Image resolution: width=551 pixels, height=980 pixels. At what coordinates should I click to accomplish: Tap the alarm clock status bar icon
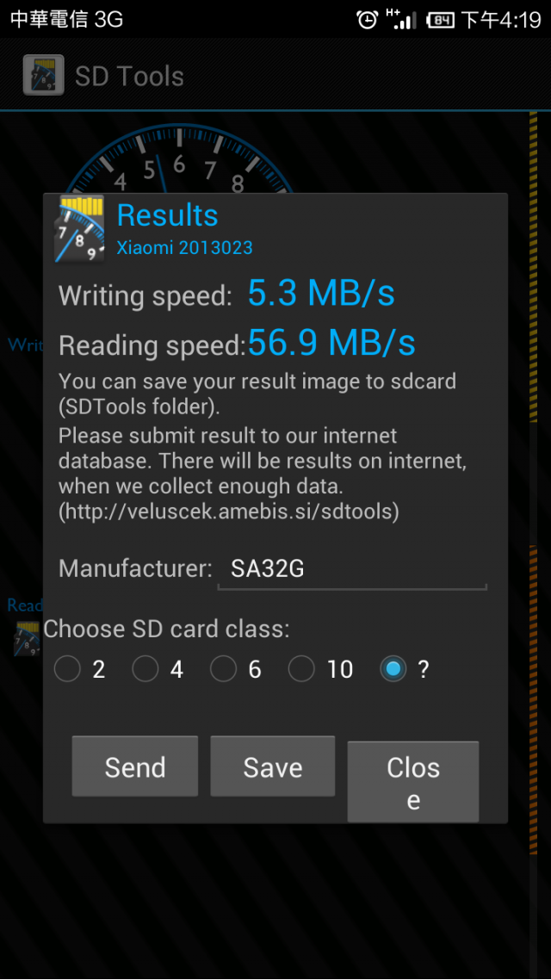(368, 20)
